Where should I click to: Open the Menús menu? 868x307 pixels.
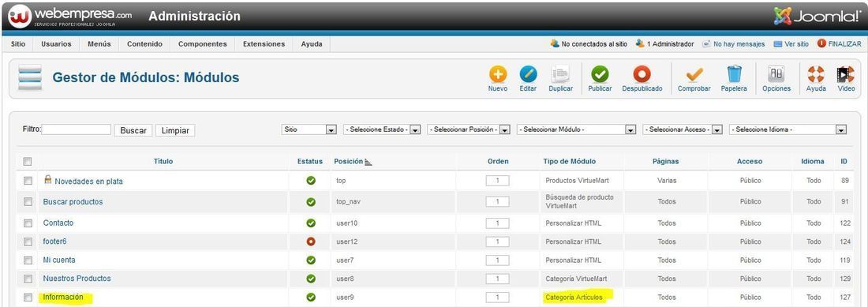(x=99, y=44)
